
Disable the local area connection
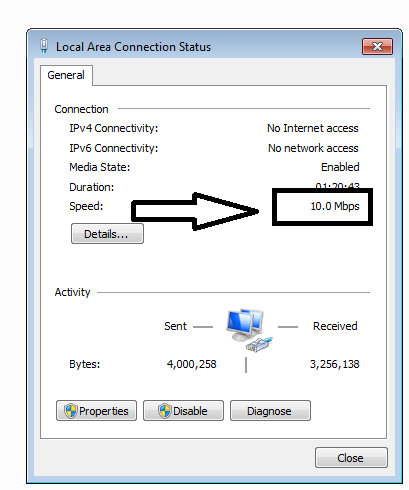pos(183,411)
